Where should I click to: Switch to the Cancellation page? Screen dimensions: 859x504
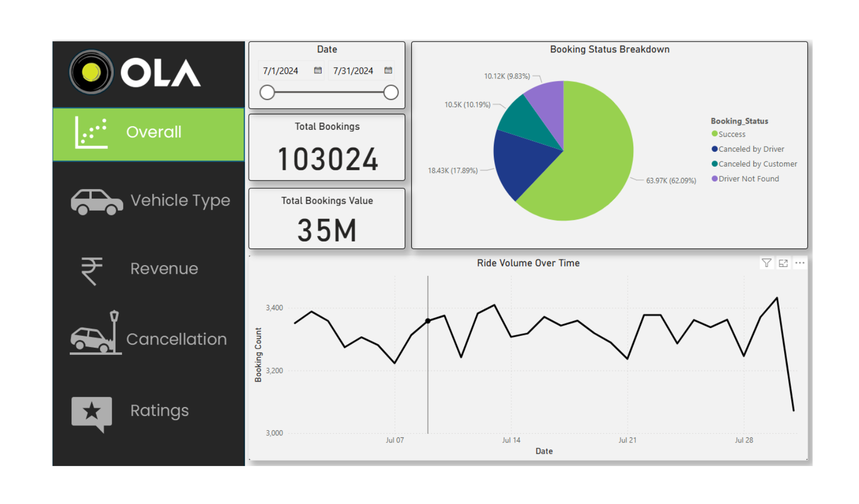tap(176, 339)
